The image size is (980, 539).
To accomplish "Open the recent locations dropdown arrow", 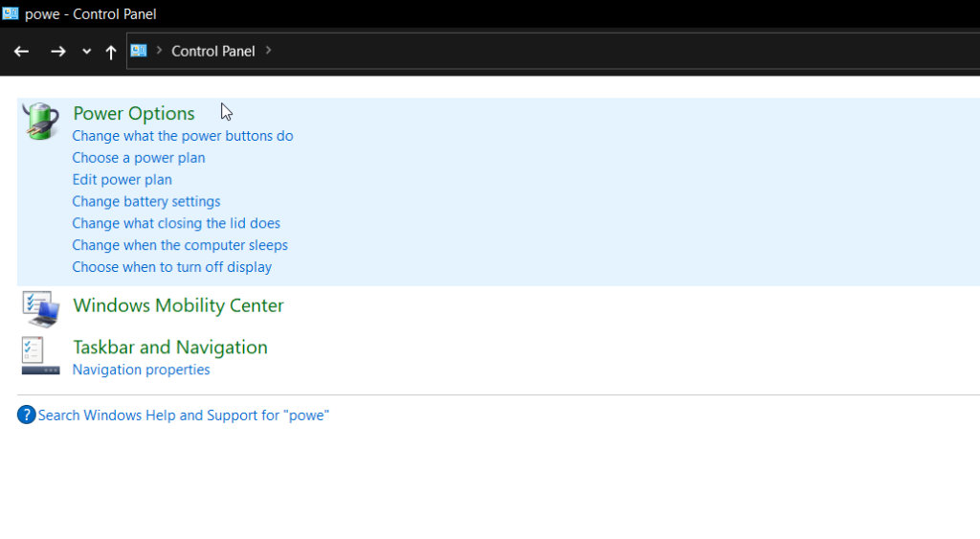I will pyautogui.click(x=86, y=52).
